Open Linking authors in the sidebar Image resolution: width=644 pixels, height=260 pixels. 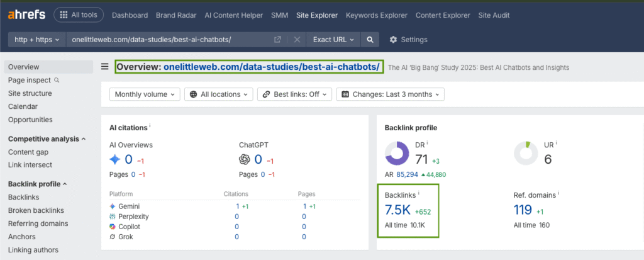(x=33, y=250)
